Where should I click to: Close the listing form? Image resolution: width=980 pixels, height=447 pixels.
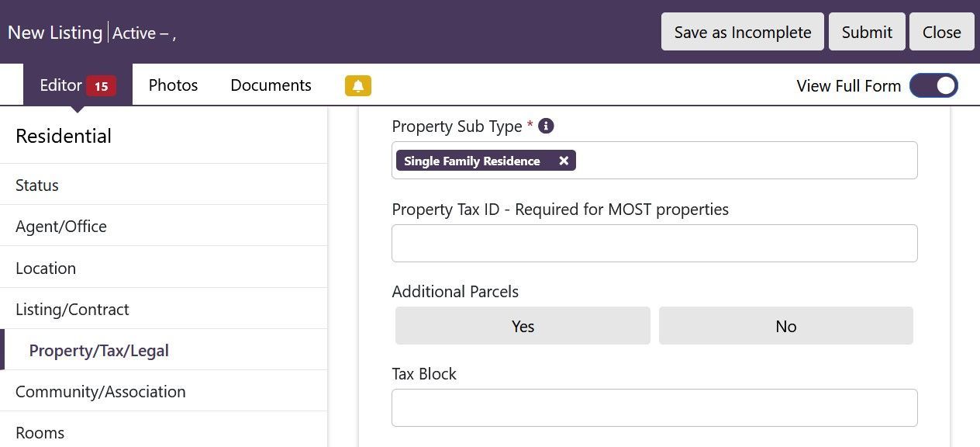click(941, 32)
